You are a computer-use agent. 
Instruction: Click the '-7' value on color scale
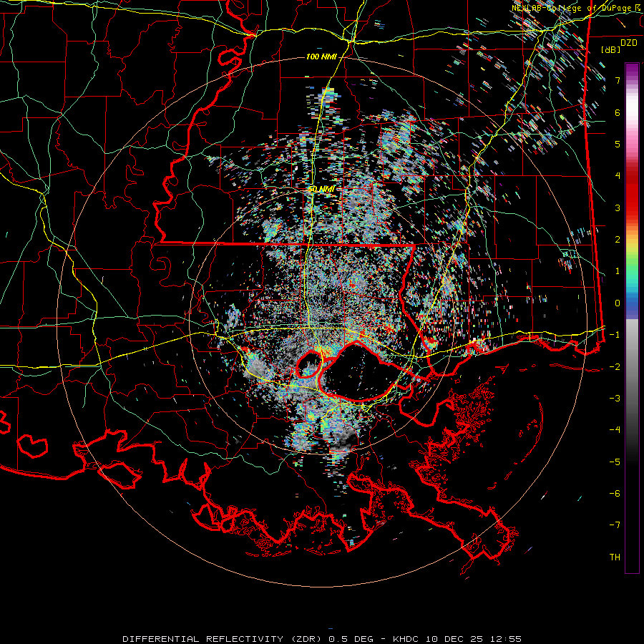coord(615,525)
